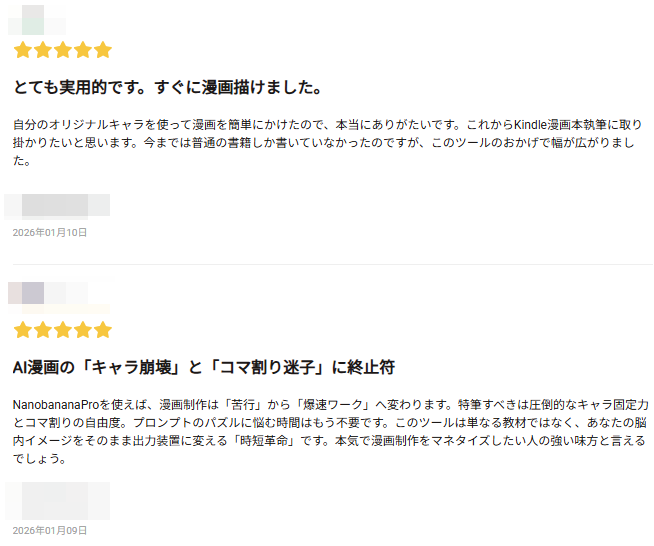
Task: Click third star of the AI漫画 review rating
Action: click(62, 330)
